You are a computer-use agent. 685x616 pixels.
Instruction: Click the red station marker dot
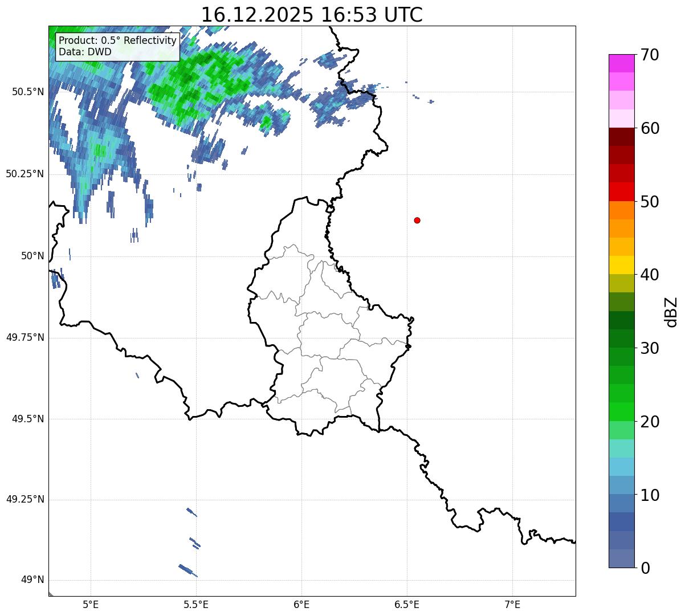417,220
